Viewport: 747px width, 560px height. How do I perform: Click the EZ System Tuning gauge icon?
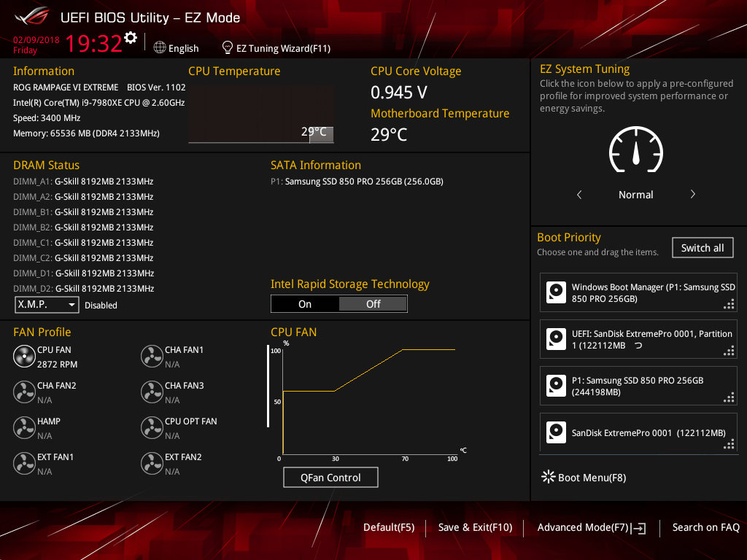click(x=636, y=149)
